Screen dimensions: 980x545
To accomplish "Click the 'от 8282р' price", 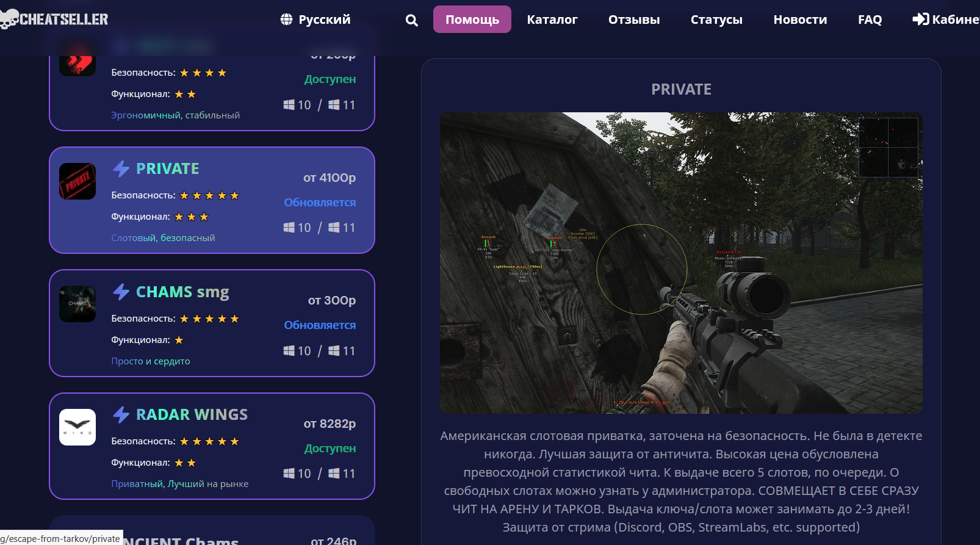I will tap(330, 424).
